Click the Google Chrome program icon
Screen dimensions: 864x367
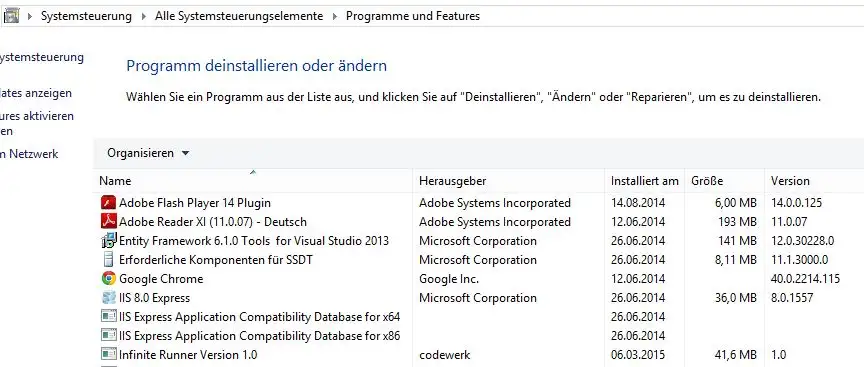pos(109,278)
